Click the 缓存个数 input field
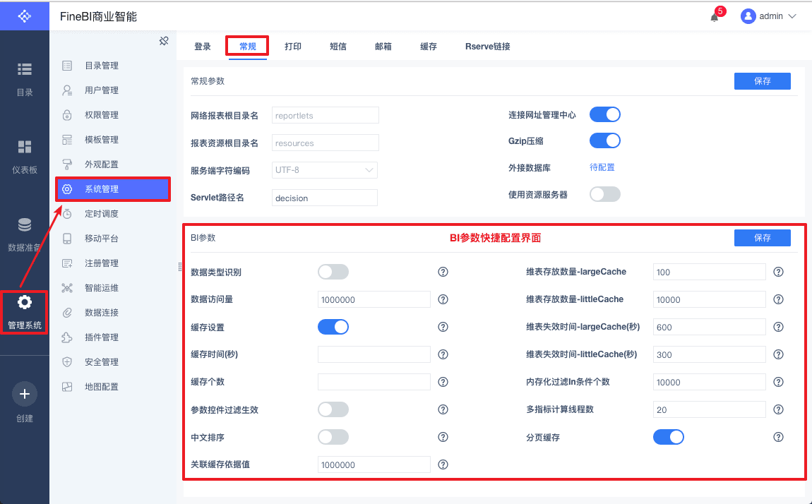Screen dimensions: 812x504 tap(374, 382)
